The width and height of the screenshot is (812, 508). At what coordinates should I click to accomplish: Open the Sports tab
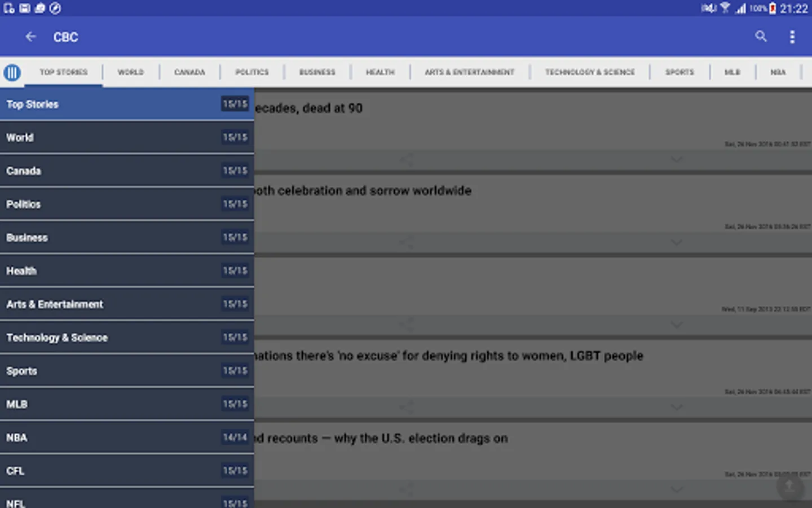(x=679, y=72)
